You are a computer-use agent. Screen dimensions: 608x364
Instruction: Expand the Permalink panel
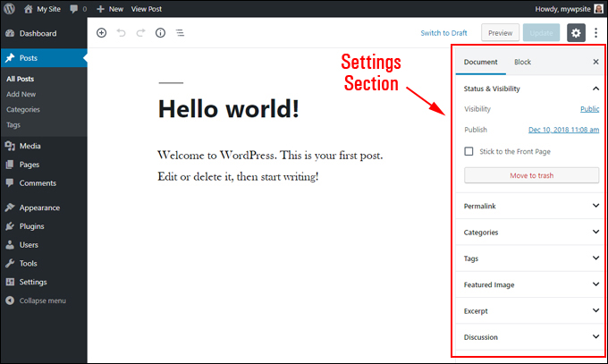point(529,206)
